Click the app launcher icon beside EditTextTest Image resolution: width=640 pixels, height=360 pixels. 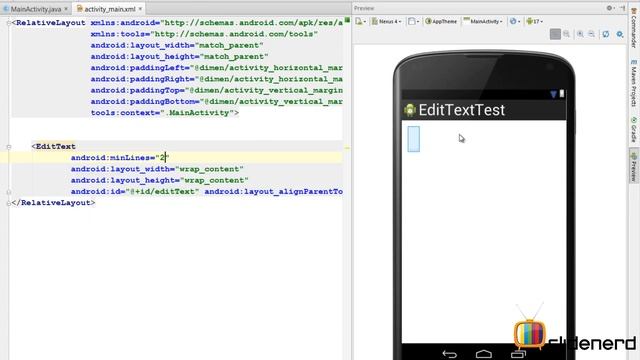(x=410, y=110)
